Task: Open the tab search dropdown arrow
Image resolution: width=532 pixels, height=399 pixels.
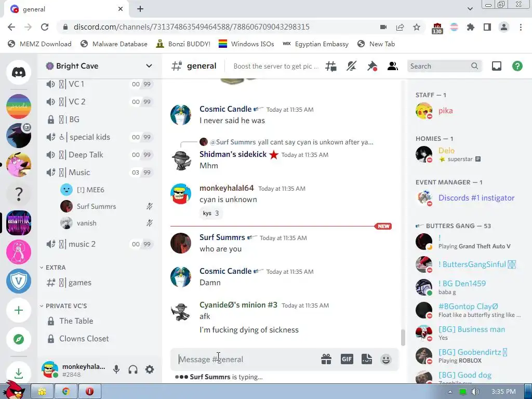Action: click(470, 9)
